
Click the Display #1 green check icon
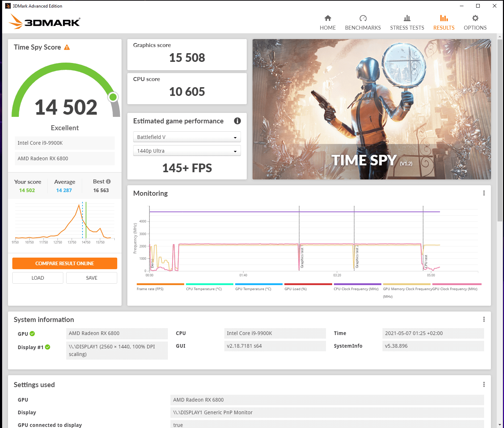47,347
